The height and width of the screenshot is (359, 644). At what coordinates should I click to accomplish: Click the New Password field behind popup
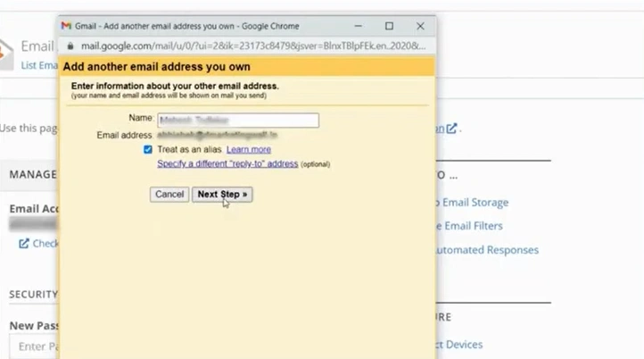(35, 346)
